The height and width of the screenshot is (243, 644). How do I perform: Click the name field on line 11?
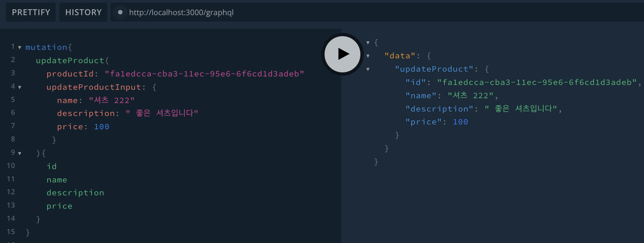tap(57, 180)
